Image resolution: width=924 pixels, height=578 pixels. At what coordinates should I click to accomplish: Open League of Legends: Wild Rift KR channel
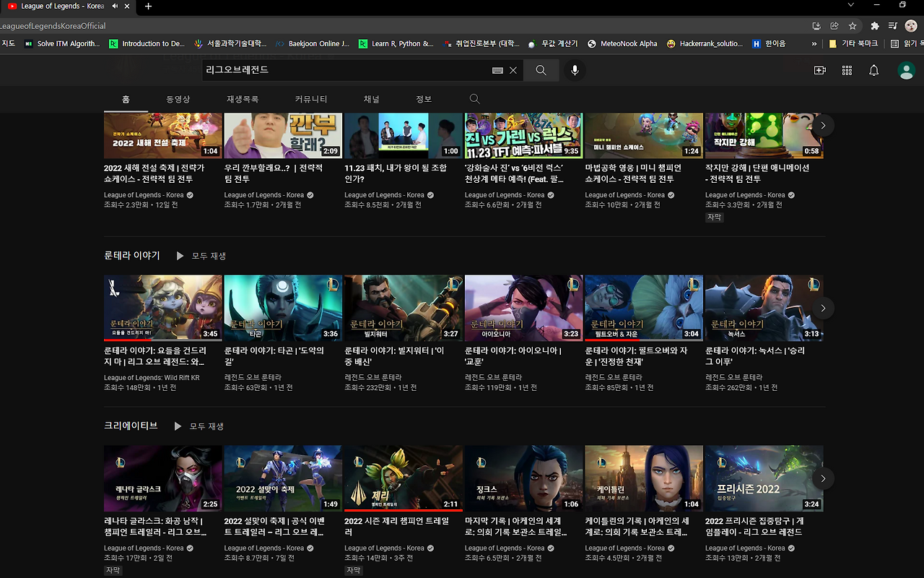click(x=152, y=378)
